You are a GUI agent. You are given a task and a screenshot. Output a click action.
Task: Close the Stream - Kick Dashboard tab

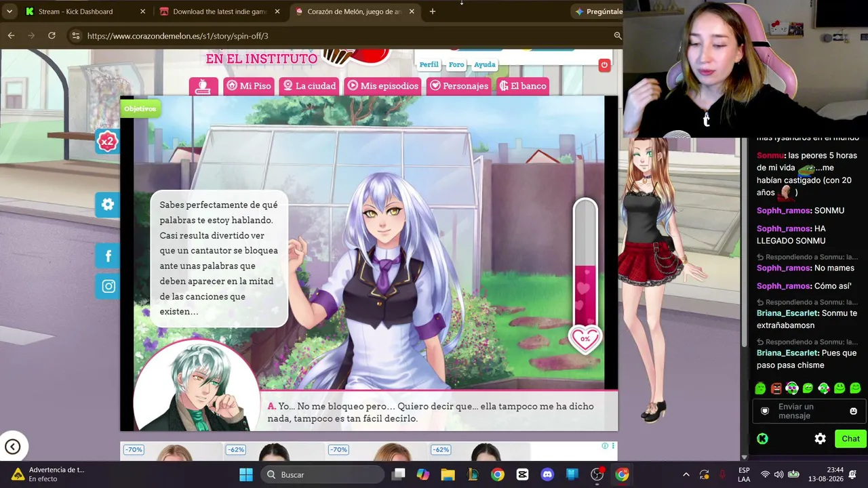[142, 12]
